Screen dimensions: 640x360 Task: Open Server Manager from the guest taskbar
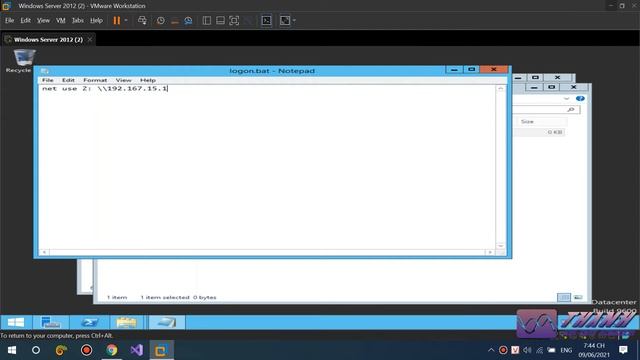[x=51, y=322]
